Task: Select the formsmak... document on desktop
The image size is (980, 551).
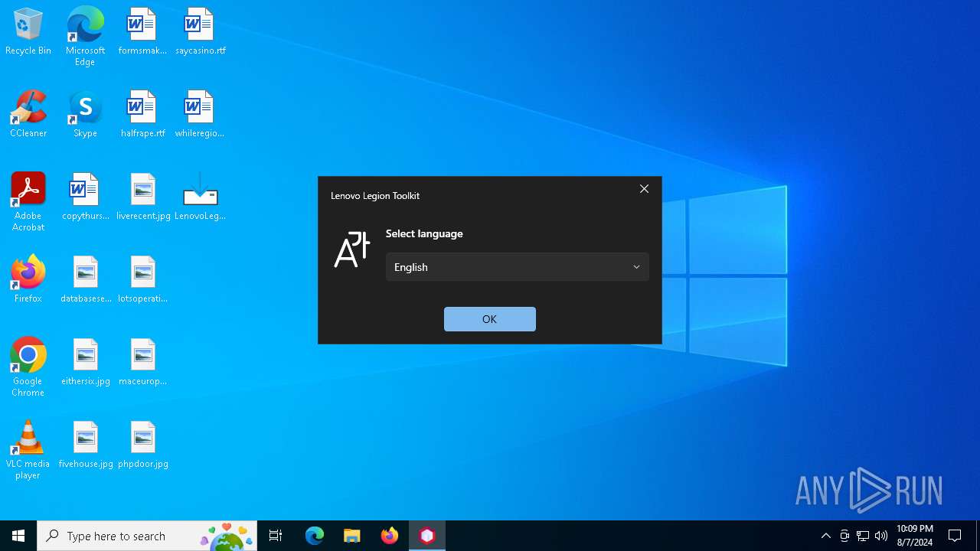Action: pos(142,32)
